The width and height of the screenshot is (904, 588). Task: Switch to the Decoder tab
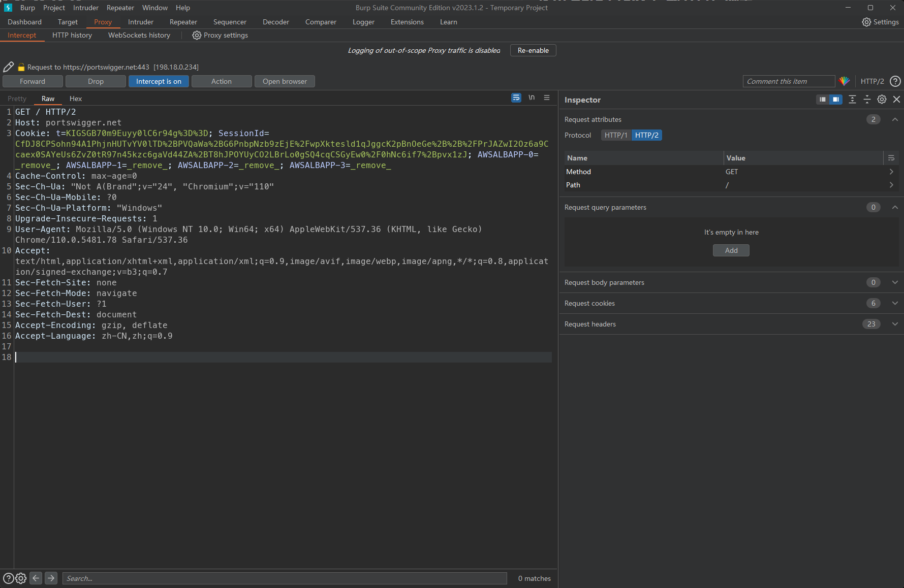pyautogui.click(x=276, y=22)
